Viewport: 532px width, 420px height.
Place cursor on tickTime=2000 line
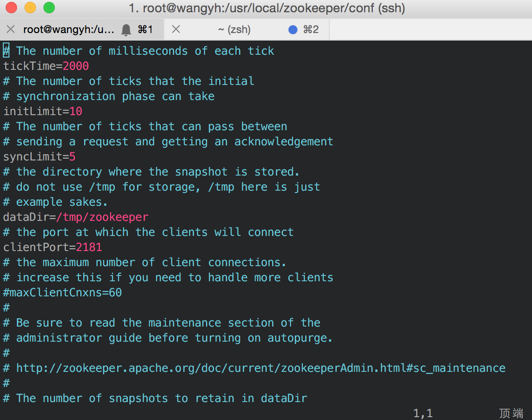[46, 66]
